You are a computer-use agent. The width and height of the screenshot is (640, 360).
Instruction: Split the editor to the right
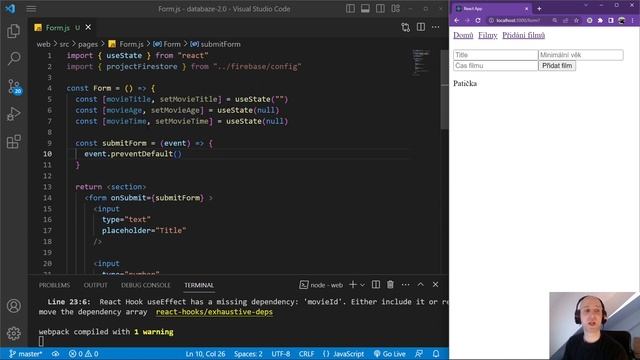tap(421, 27)
